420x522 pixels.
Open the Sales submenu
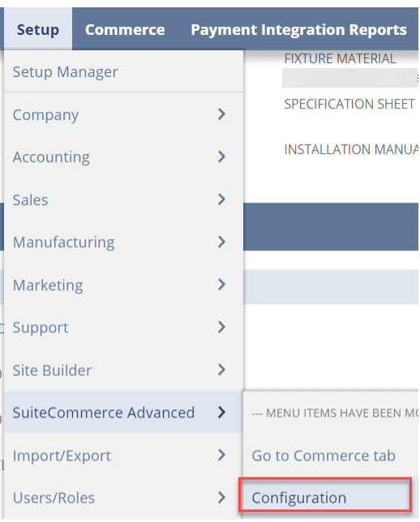click(123, 199)
